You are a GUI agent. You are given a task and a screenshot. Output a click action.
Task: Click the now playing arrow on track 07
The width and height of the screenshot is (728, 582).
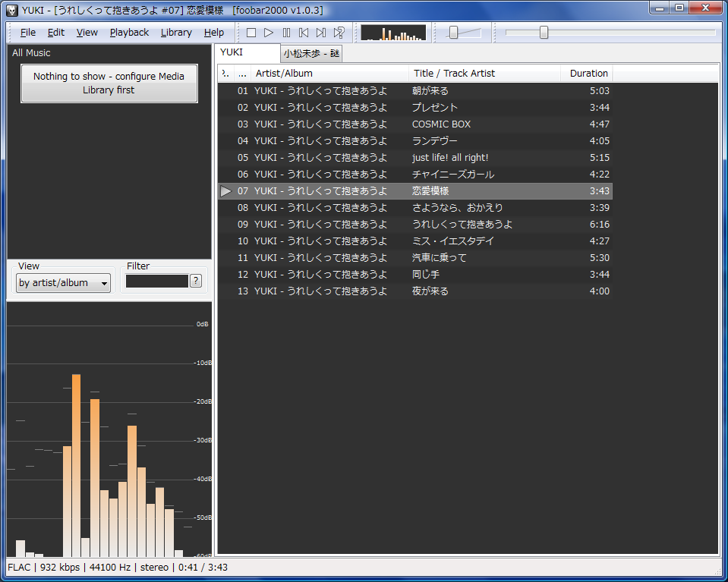click(225, 190)
